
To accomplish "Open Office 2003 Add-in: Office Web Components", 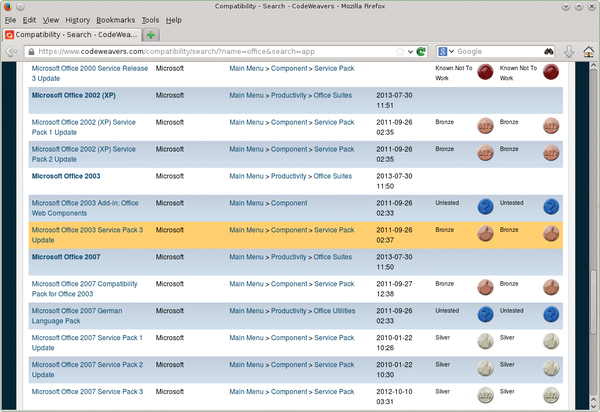I will click(x=85, y=208).
